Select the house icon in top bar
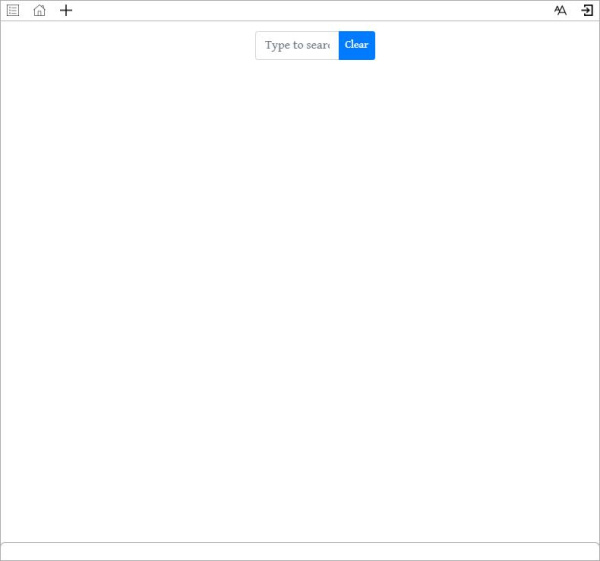The height and width of the screenshot is (561, 600). 39,10
